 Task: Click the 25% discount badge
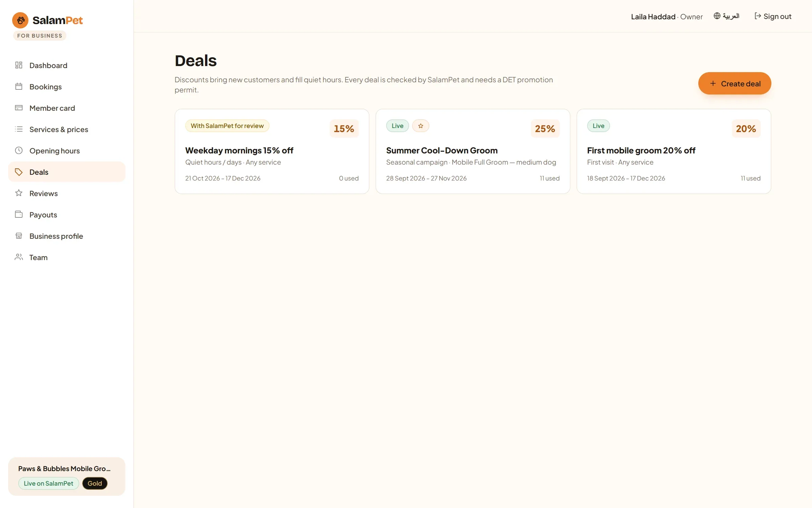point(545,128)
